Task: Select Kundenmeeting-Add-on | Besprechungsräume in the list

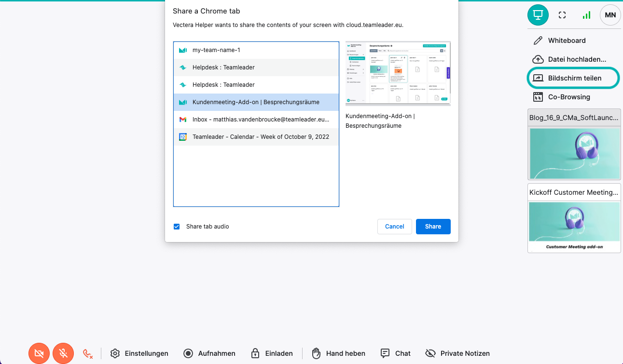Action: [x=256, y=102]
